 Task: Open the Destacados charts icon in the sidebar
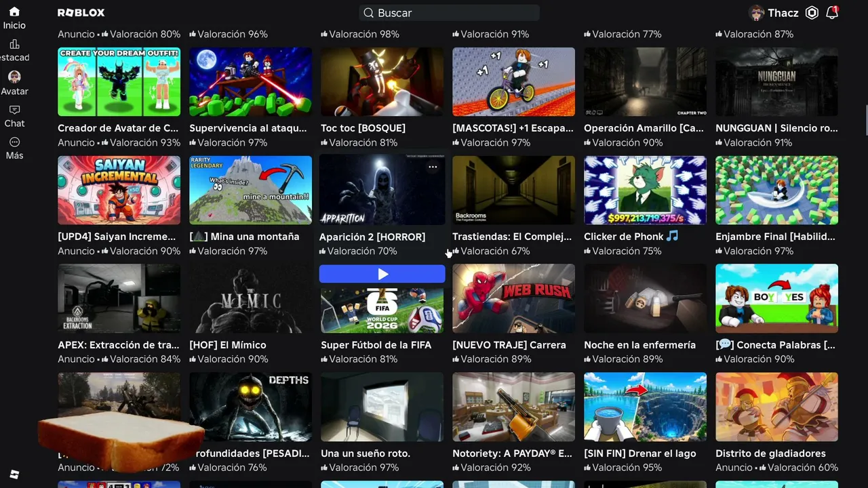click(x=14, y=44)
